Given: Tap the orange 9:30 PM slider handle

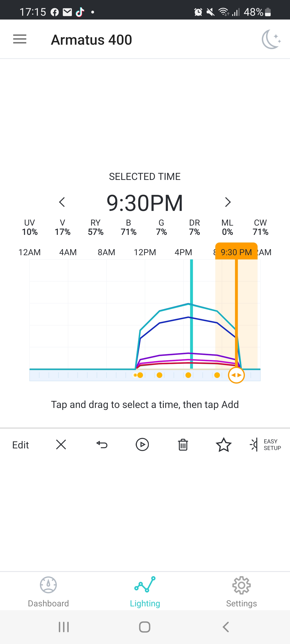Looking at the screenshot, I should point(236,375).
